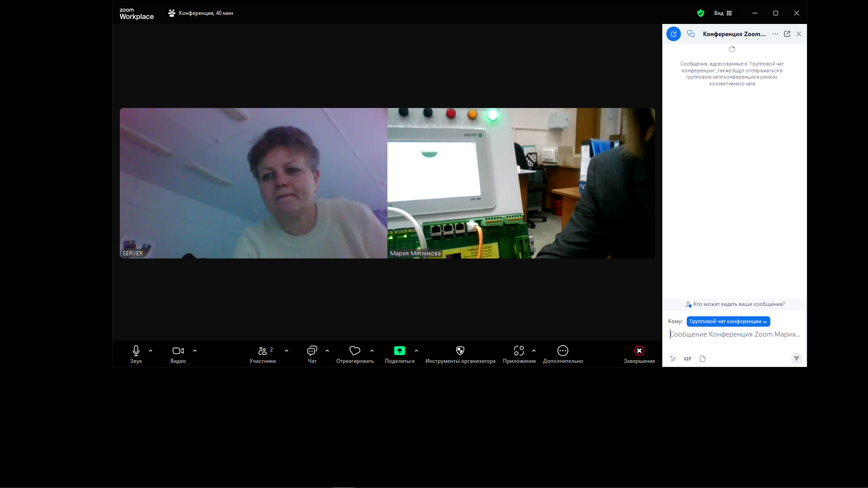Viewport: 868px width, 488px height.
Task: Click the chat message input field
Action: click(735, 334)
